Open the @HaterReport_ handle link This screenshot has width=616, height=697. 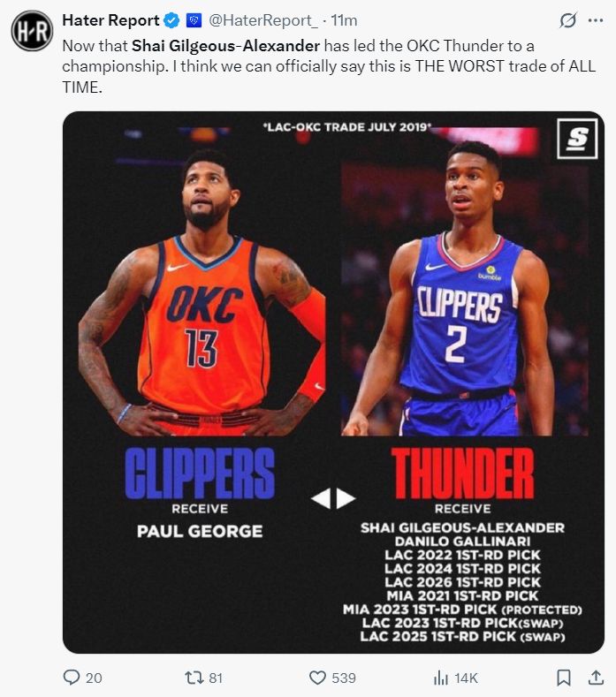[263, 20]
